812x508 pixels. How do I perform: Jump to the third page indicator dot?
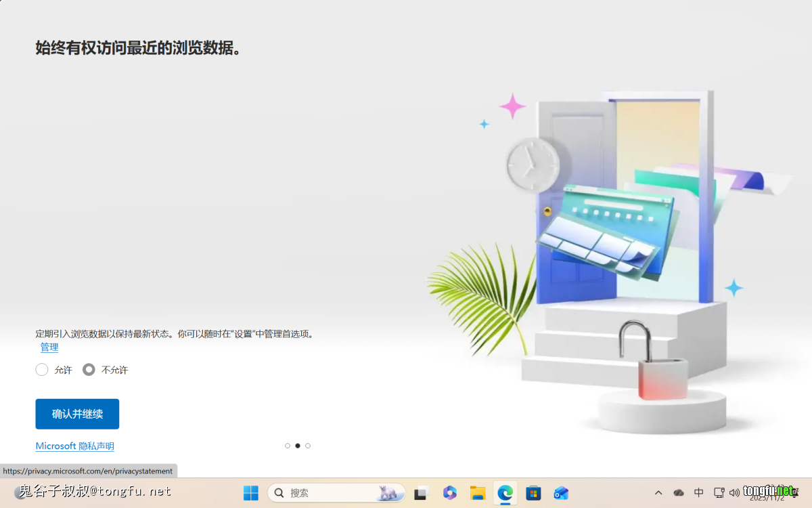(308, 446)
